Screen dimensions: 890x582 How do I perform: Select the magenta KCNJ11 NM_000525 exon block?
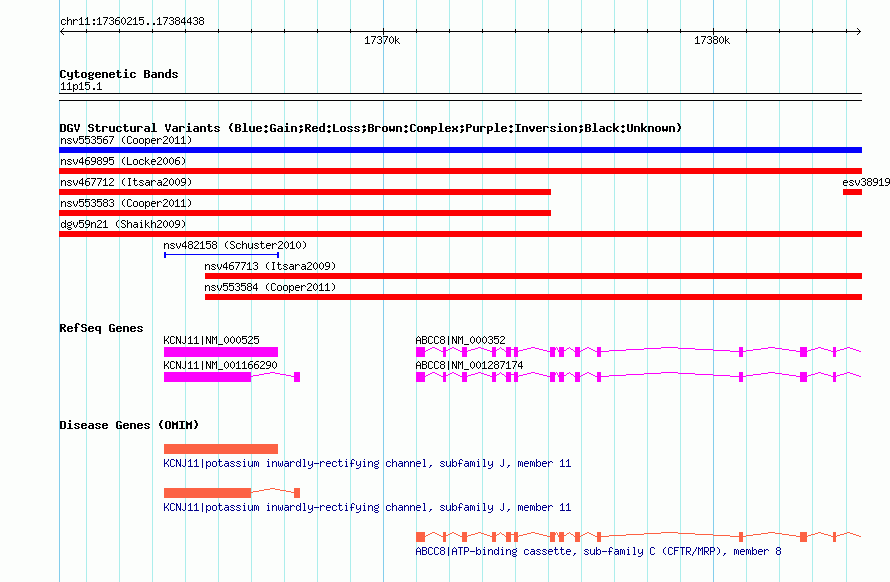[221, 352]
